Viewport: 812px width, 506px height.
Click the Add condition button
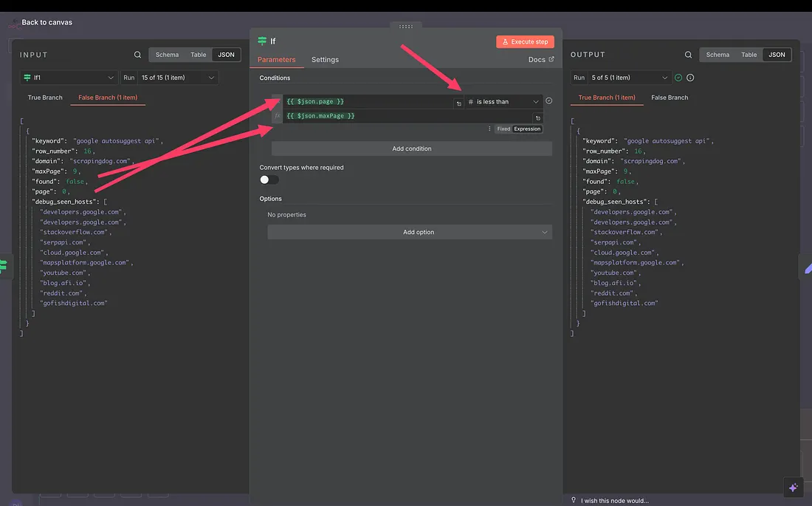(x=411, y=148)
